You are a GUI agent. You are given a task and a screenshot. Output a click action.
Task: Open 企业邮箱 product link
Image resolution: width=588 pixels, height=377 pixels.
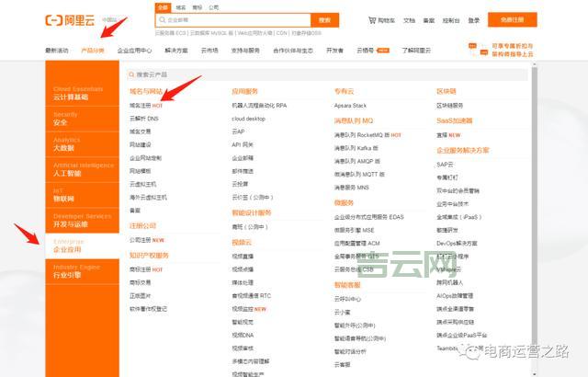tap(243, 158)
